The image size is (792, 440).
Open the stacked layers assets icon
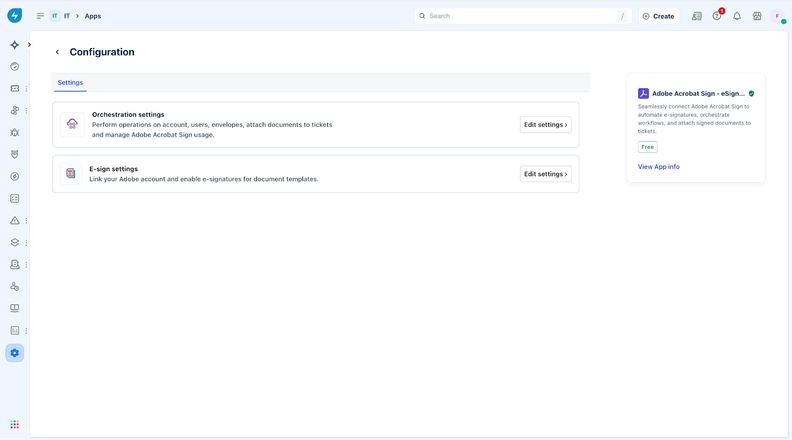point(15,242)
